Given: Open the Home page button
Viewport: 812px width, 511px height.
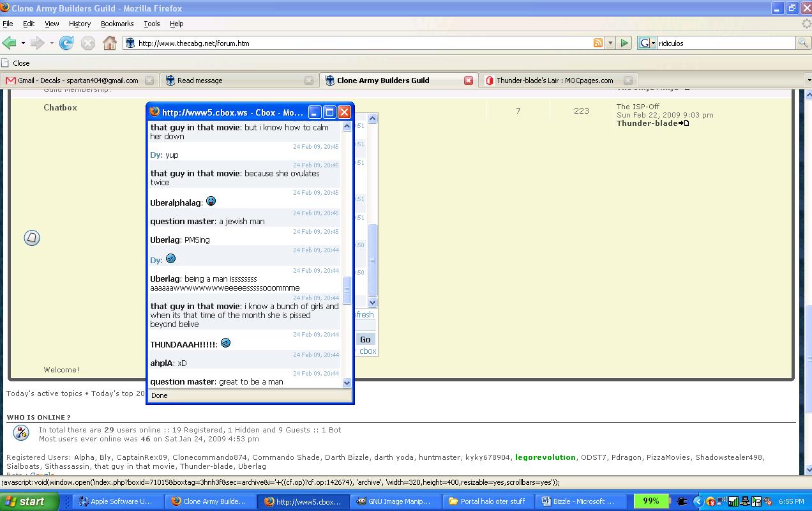Looking at the screenshot, I should click(110, 43).
